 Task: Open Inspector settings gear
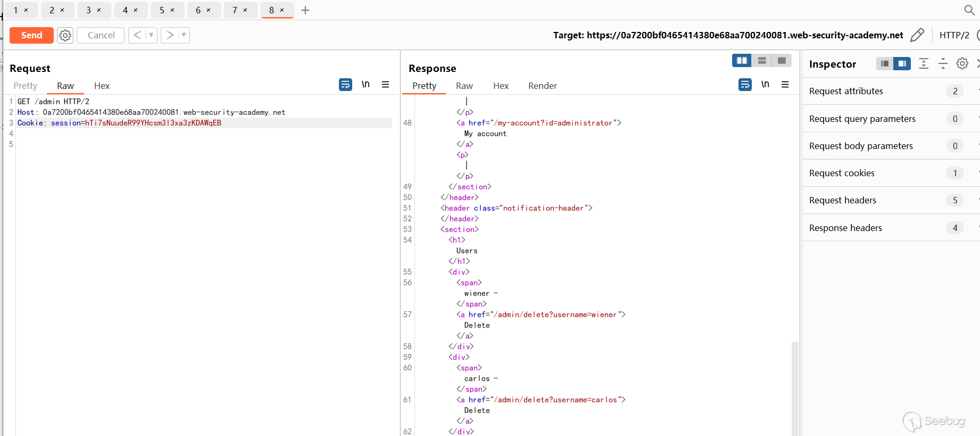coord(962,64)
